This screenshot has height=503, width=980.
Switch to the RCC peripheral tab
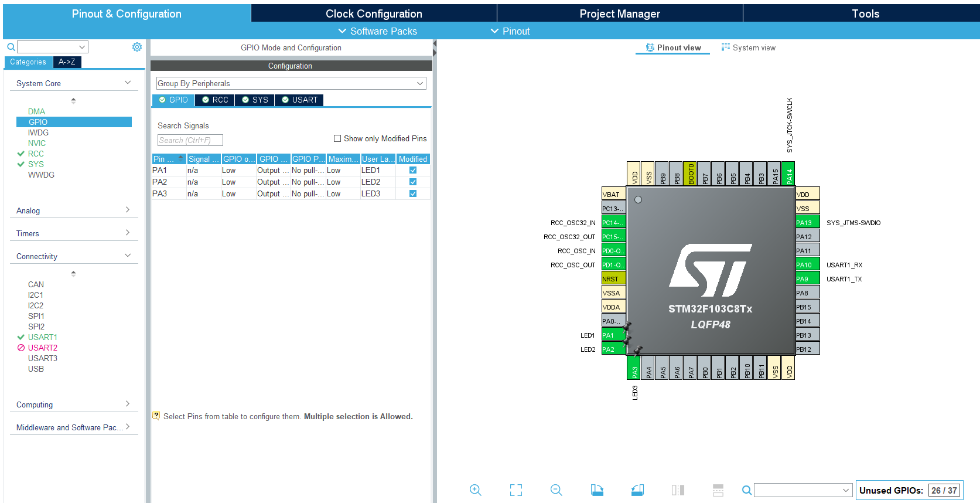[215, 100]
